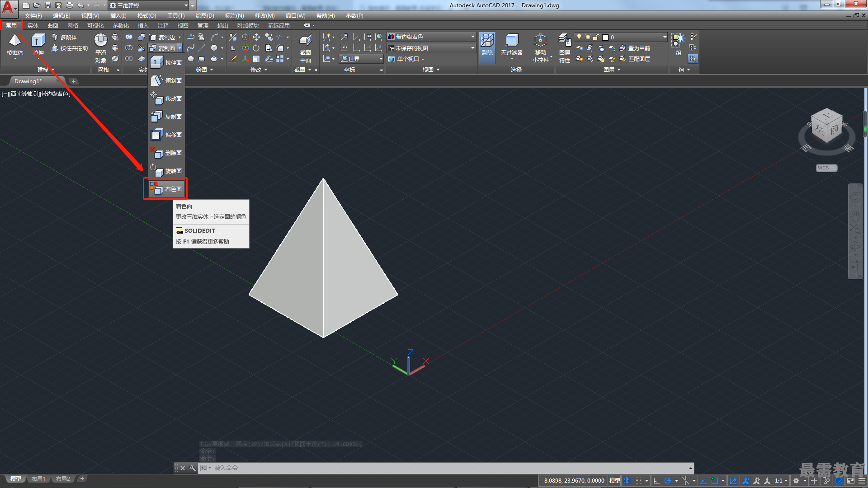Select Extrude Faces (拉伸面) in flyout

coord(166,62)
